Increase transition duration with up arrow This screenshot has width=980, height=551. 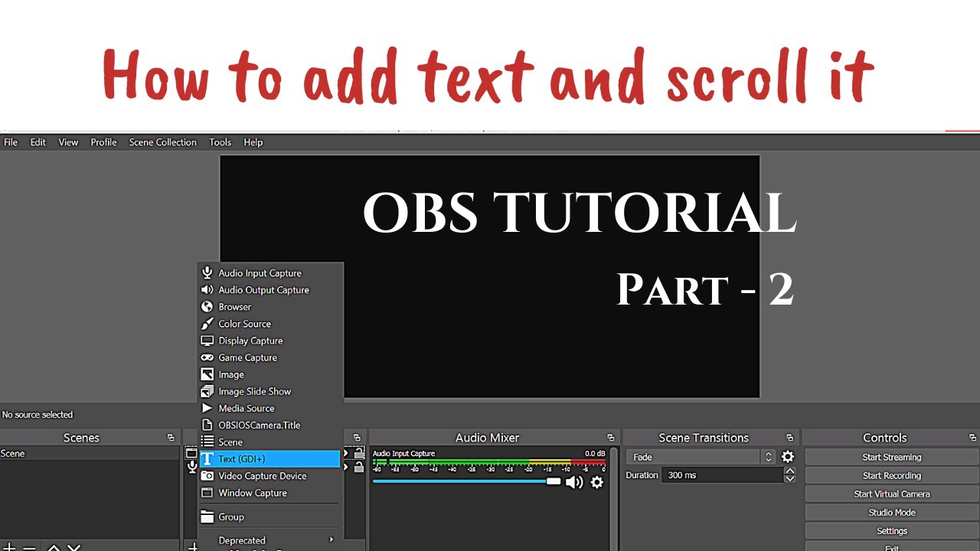pyautogui.click(x=789, y=471)
